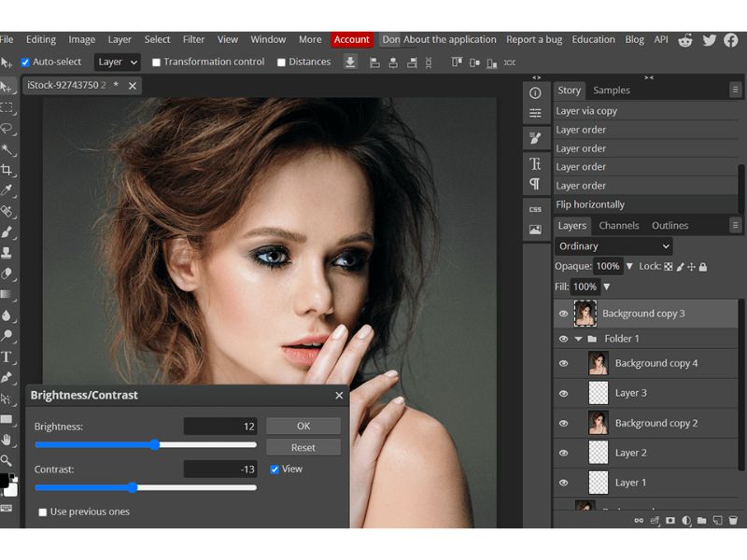Enable Use previous ones option

(x=42, y=512)
